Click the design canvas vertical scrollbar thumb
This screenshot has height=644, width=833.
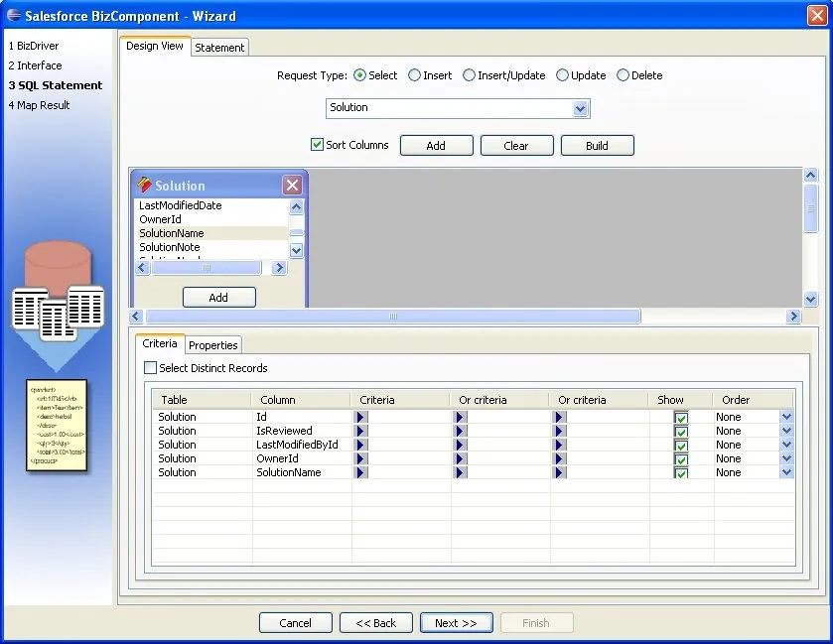click(x=810, y=208)
